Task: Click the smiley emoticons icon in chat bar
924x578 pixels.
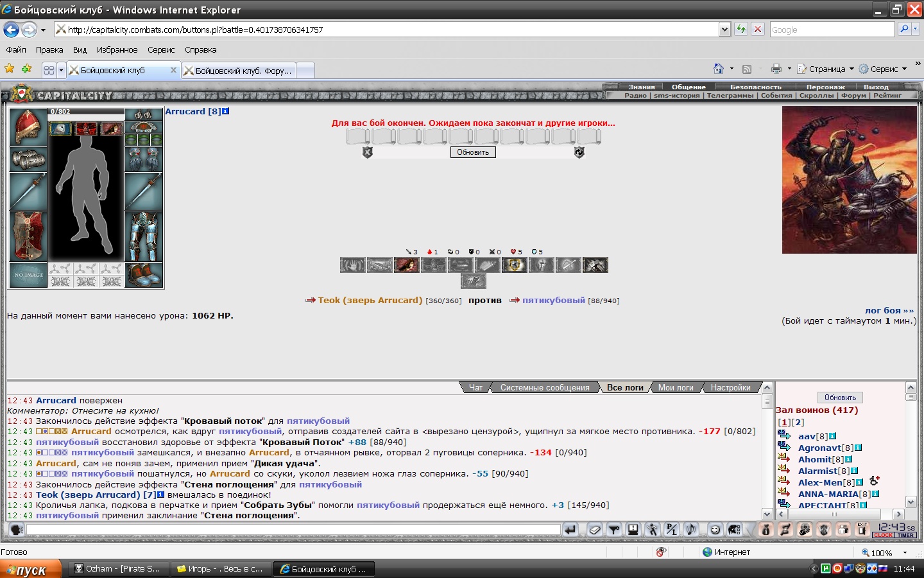Action: 715,530
